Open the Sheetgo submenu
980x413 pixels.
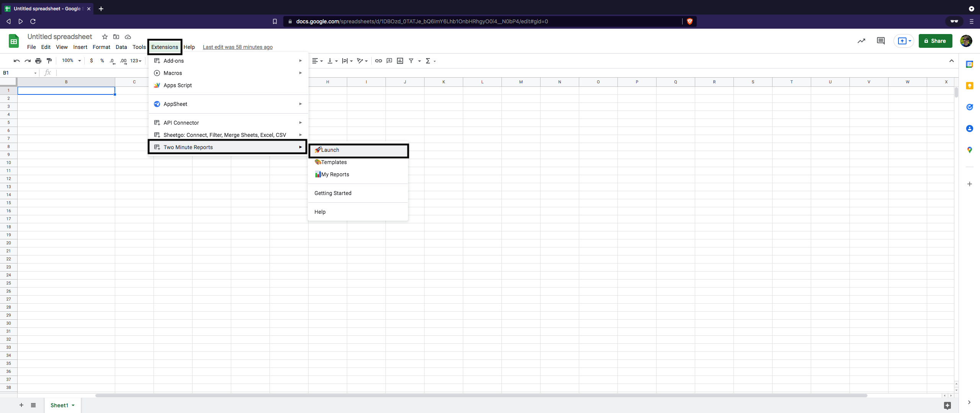[228, 135]
